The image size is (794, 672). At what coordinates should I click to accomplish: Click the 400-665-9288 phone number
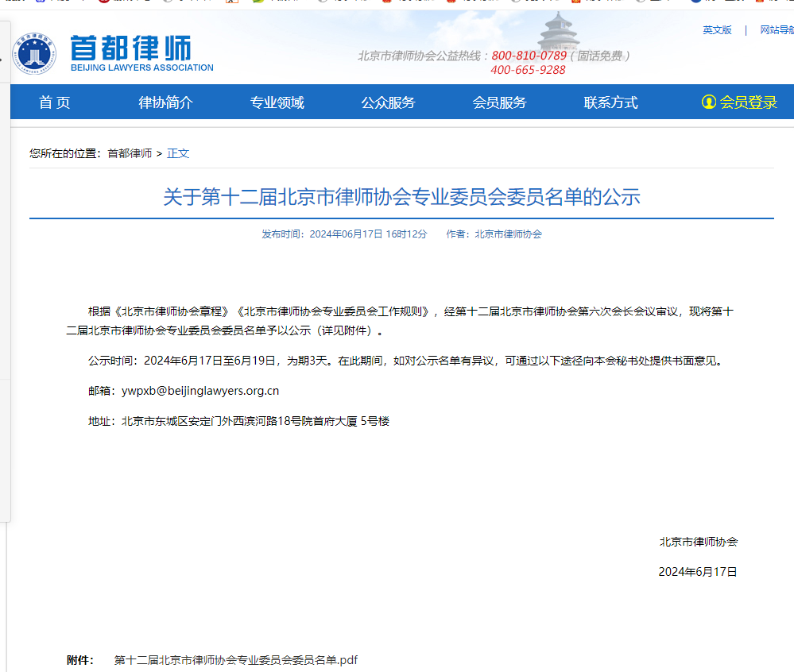[x=528, y=70]
